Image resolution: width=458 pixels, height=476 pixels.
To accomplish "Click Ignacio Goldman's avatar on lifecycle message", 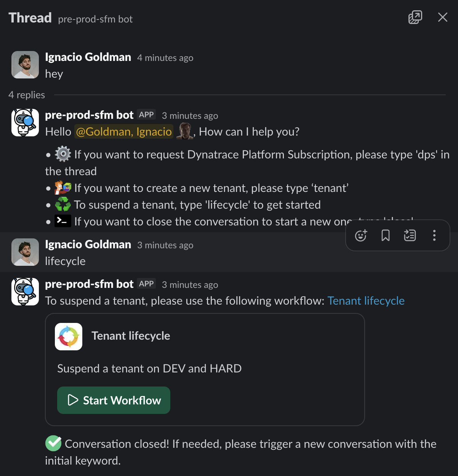I will (25, 252).
